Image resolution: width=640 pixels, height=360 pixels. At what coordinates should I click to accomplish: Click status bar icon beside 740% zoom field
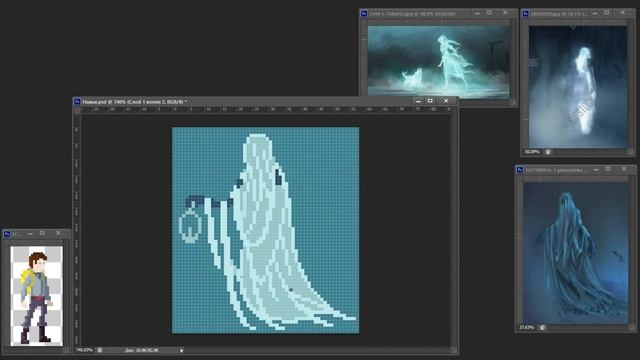(100, 350)
